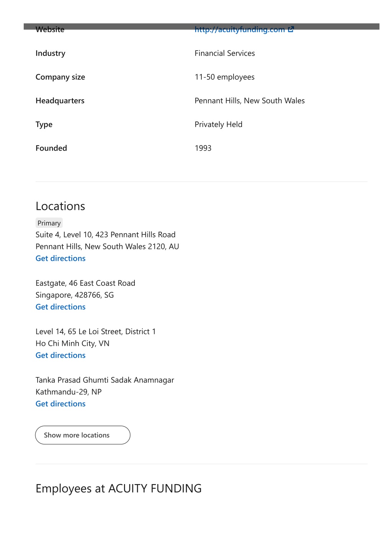Get directions to Pennant Hills Road office

click(60, 259)
